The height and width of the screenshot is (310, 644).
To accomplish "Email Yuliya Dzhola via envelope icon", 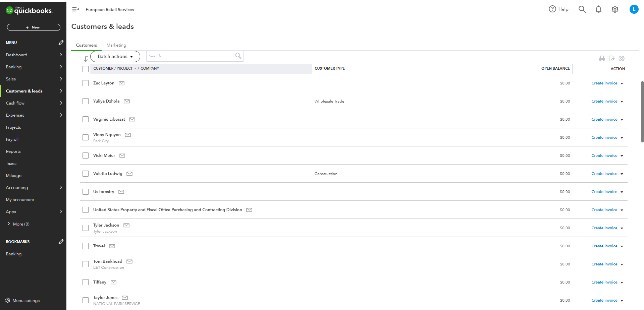I will [127, 101].
